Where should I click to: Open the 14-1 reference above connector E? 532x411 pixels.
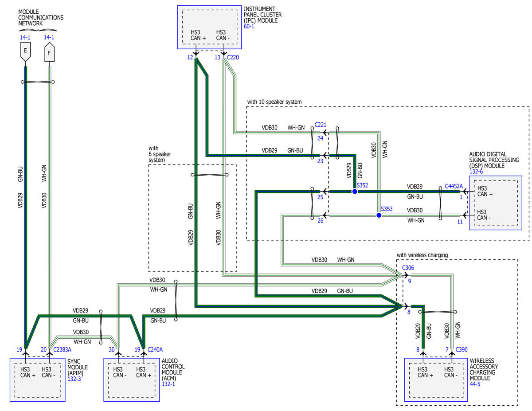(x=25, y=38)
